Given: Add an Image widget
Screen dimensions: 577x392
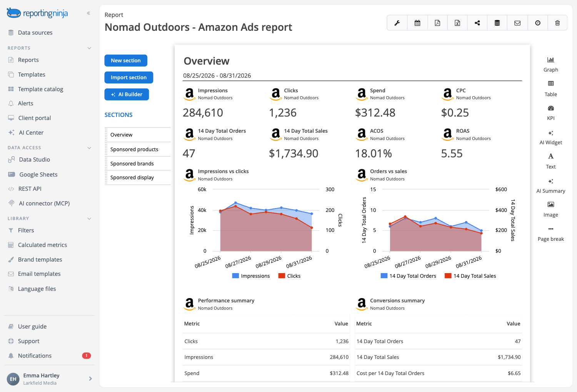Looking at the screenshot, I should (x=551, y=210).
